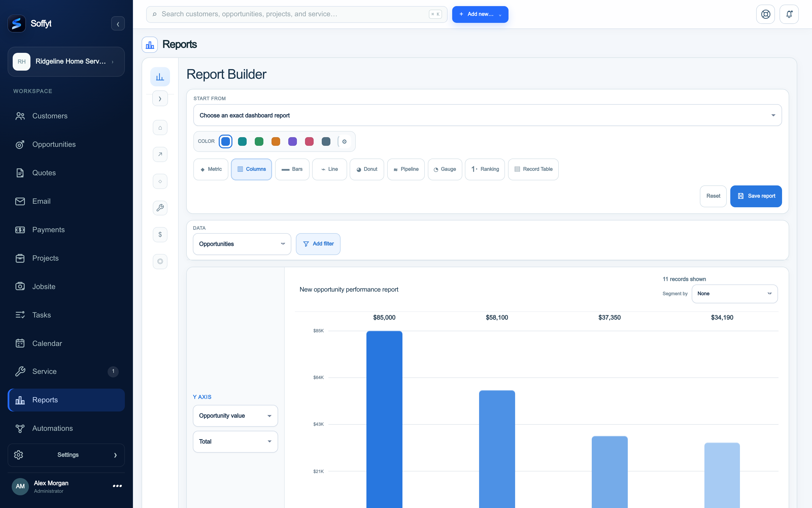Screen dimensions: 812x508
Task: Pick the green color swatch
Action: pyautogui.click(x=259, y=141)
